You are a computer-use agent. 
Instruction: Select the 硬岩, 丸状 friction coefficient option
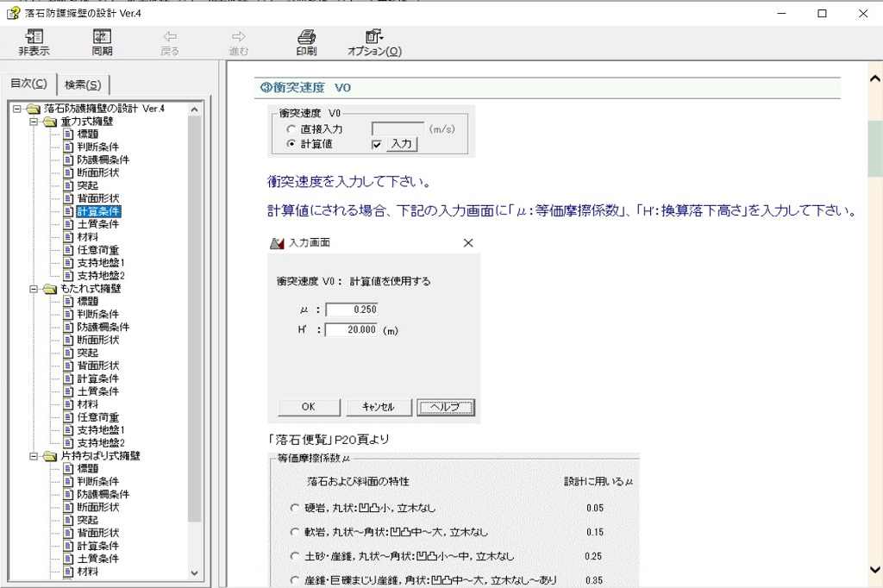pyautogui.click(x=296, y=508)
